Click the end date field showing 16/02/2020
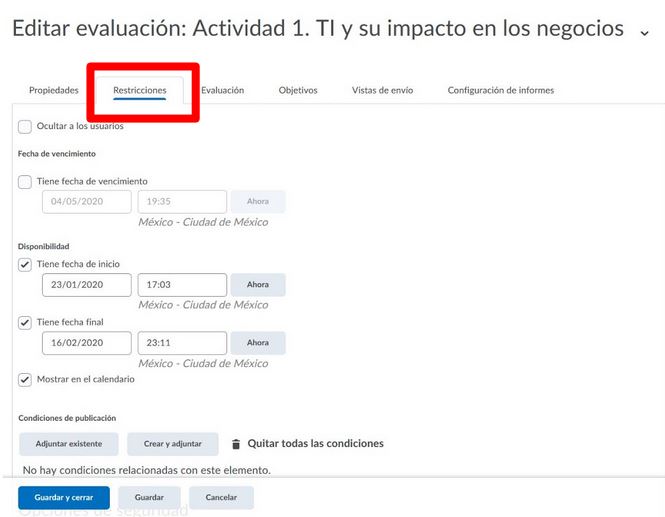This screenshot has height=517, width=665. [x=87, y=343]
